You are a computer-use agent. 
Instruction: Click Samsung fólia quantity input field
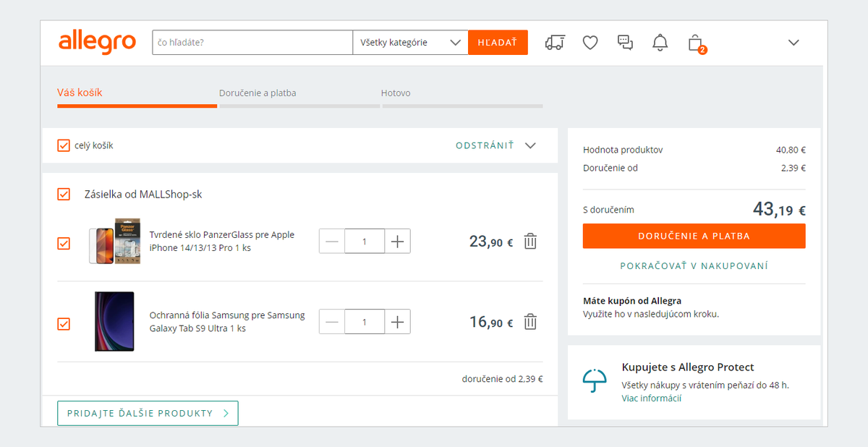tap(365, 322)
